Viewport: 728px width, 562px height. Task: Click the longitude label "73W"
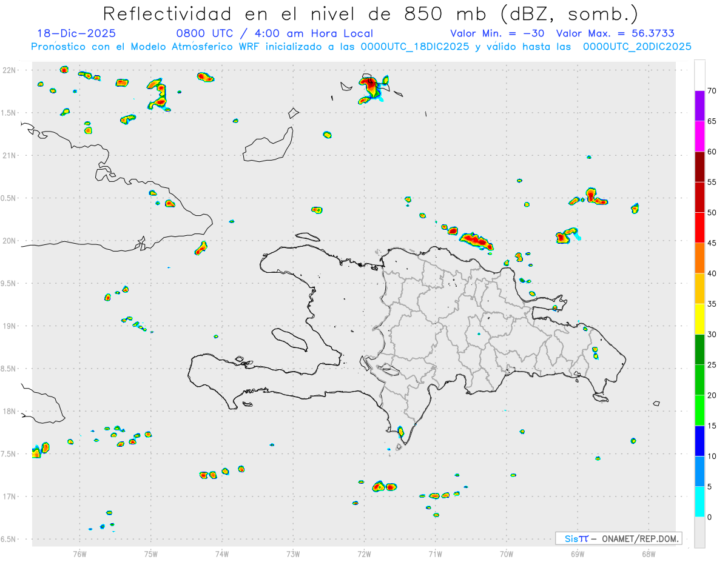click(293, 554)
